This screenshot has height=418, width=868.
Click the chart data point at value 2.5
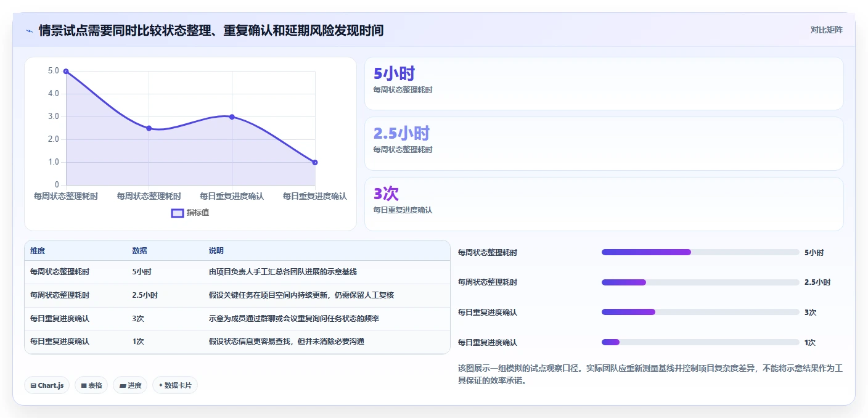[x=149, y=128]
